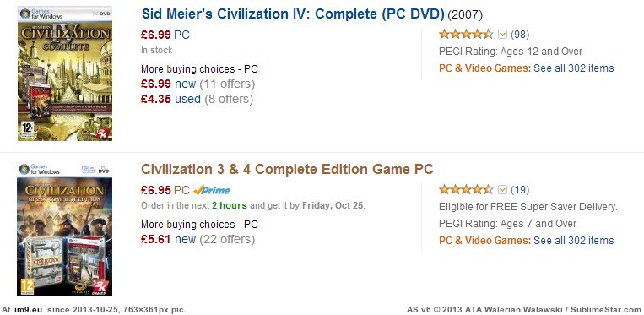
Task: Open the 98 customer reviews link
Action: [520, 35]
